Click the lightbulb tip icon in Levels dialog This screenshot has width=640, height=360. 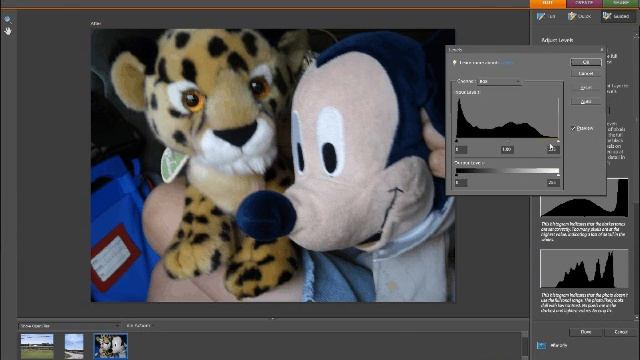[454, 63]
